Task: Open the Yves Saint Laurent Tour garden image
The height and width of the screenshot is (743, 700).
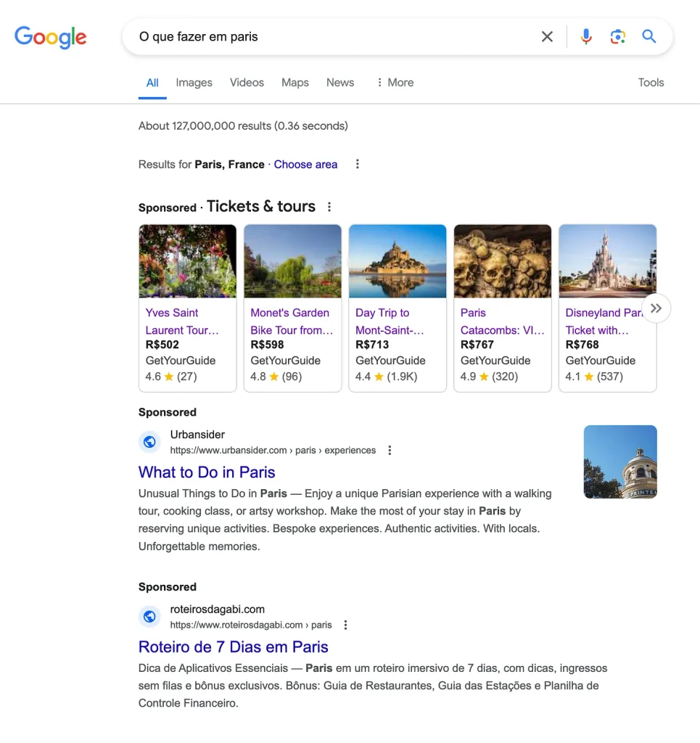Action: click(188, 261)
